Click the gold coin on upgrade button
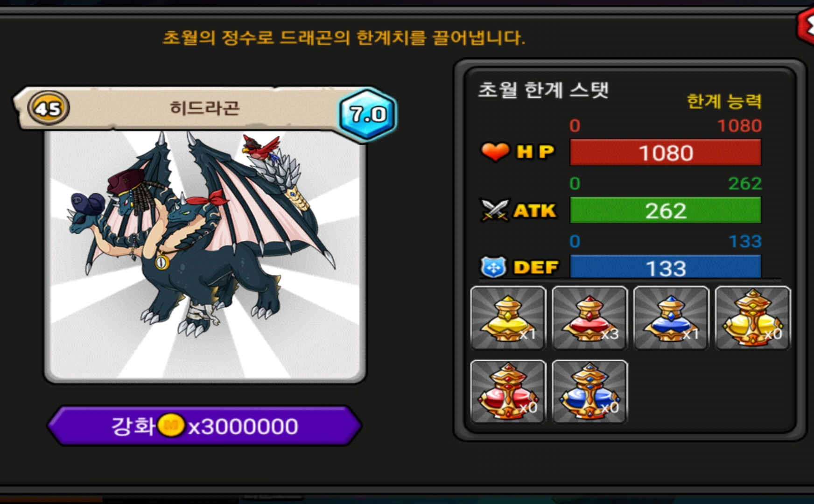Viewport: 814px width, 504px height. [171, 426]
